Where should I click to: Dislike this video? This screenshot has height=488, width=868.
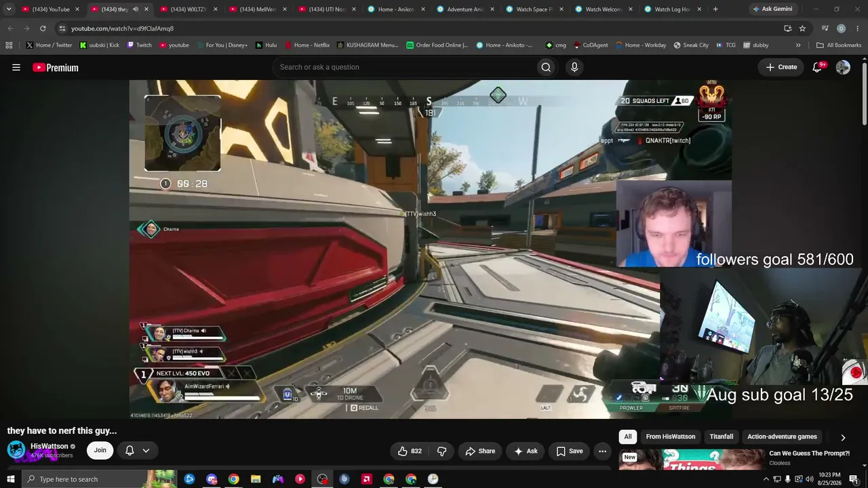pos(442,451)
